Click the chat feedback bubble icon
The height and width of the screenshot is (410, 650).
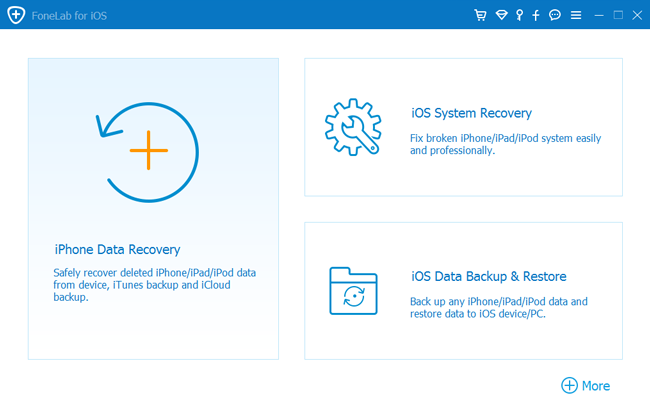(x=555, y=15)
